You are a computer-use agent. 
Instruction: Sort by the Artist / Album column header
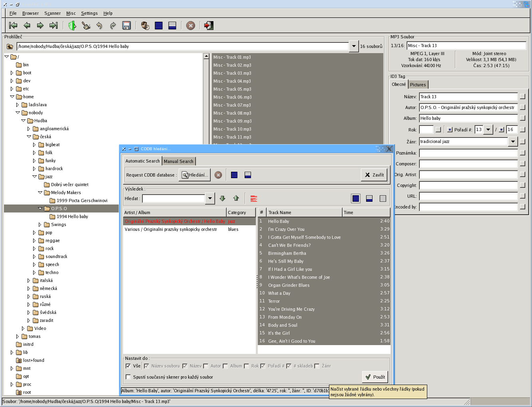point(175,212)
